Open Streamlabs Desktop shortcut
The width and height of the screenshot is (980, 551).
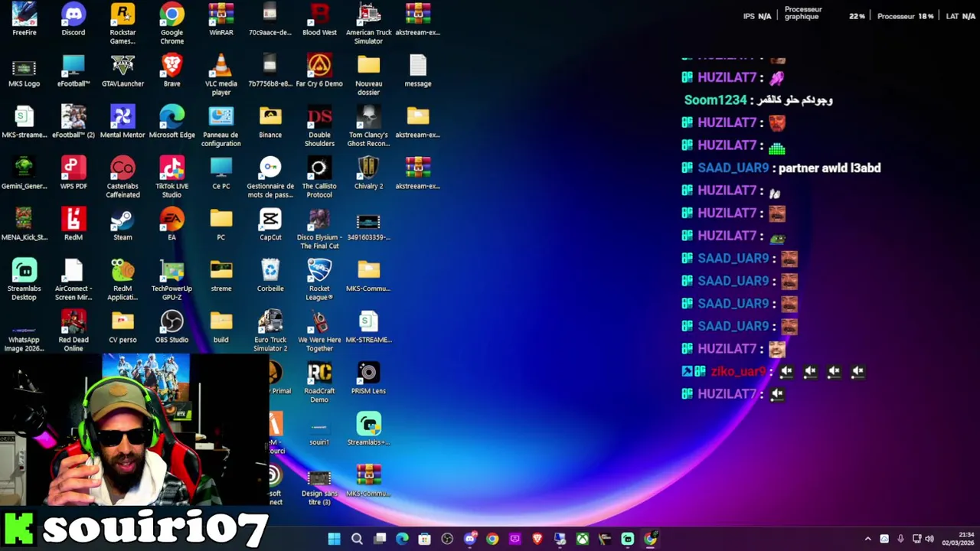[24, 279]
